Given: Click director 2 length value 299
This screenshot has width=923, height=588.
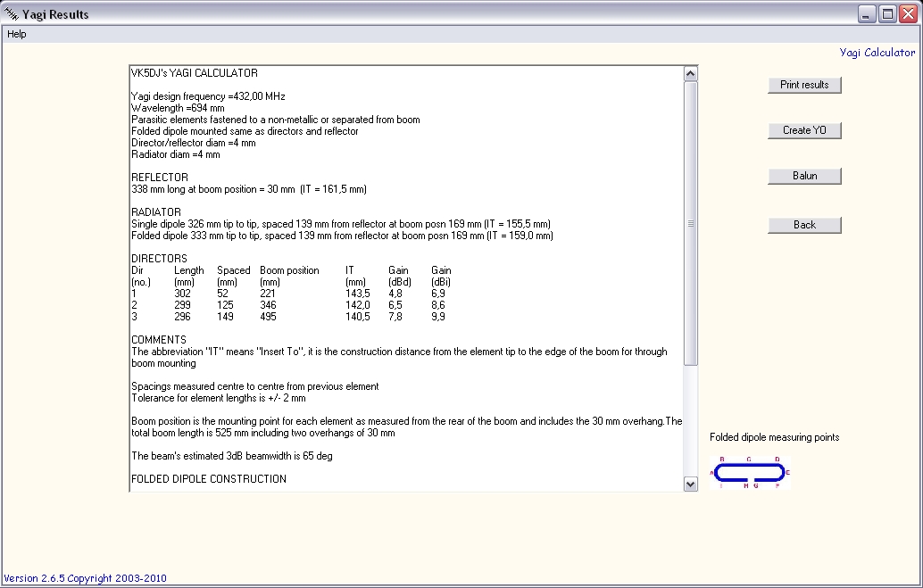Looking at the screenshot, I should (x=182, y=305).
